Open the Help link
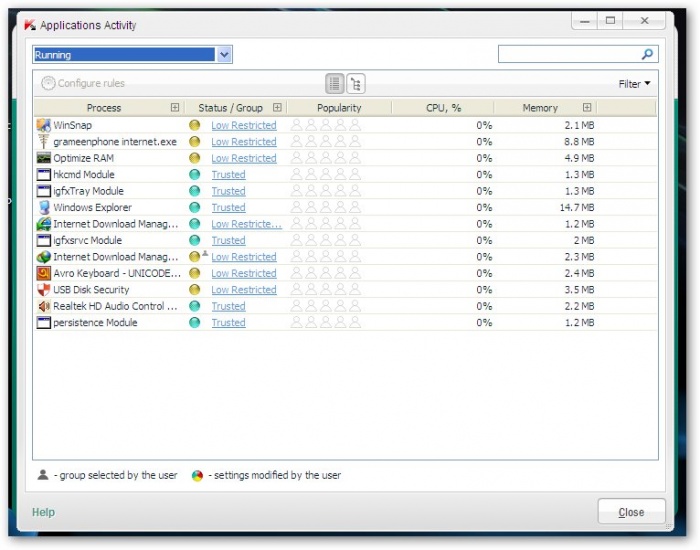 tap(43, 512)
